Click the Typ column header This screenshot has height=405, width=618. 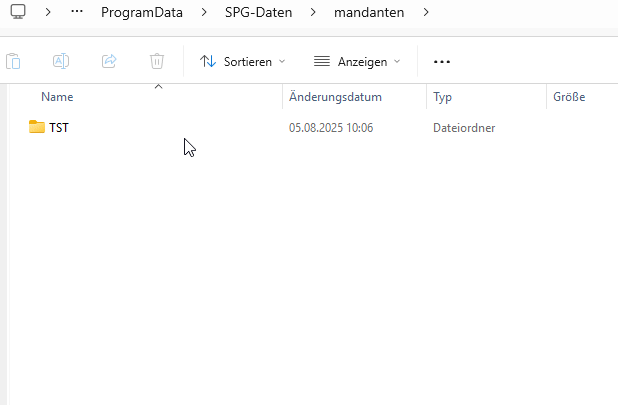coord(442,97)
